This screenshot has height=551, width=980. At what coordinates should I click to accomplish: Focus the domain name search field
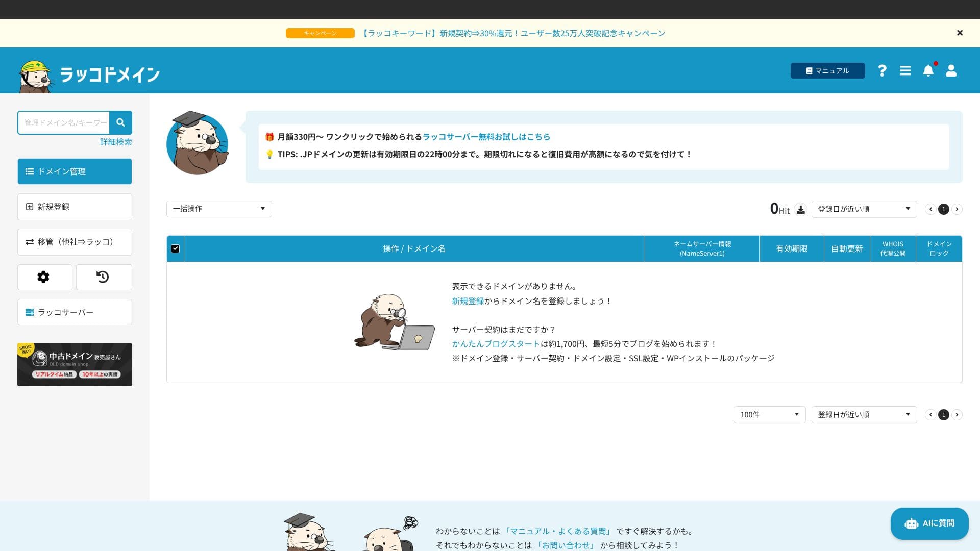pos(64,122)
